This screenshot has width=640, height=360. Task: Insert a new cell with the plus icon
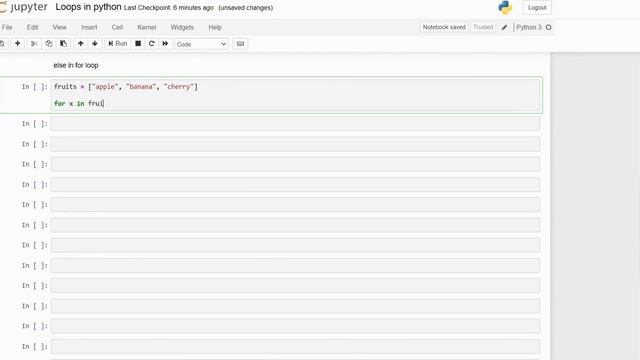(x=18, y=43)
